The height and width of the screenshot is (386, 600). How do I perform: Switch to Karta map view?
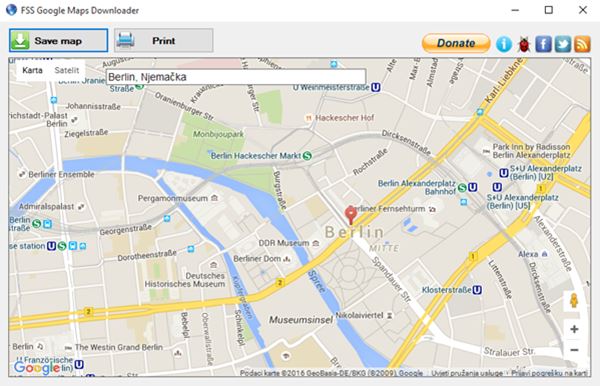click(x=33, y=70)
